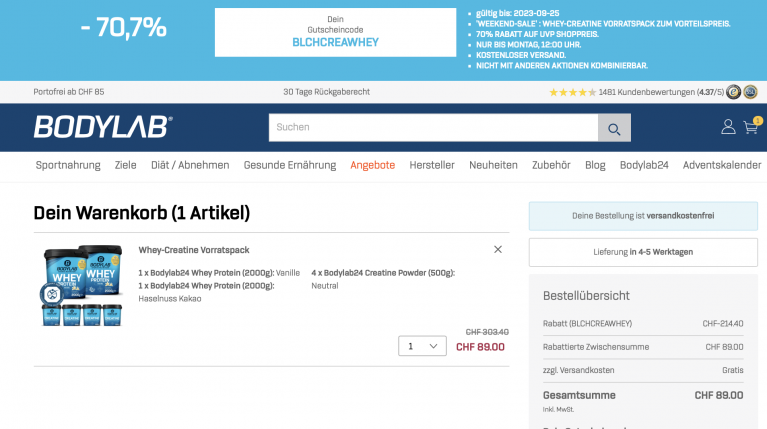This screenshot has width=767, height=429.
Task: Click the gültig bis: 2023-09-25 banner line
Action: click(x=518, y=13)
